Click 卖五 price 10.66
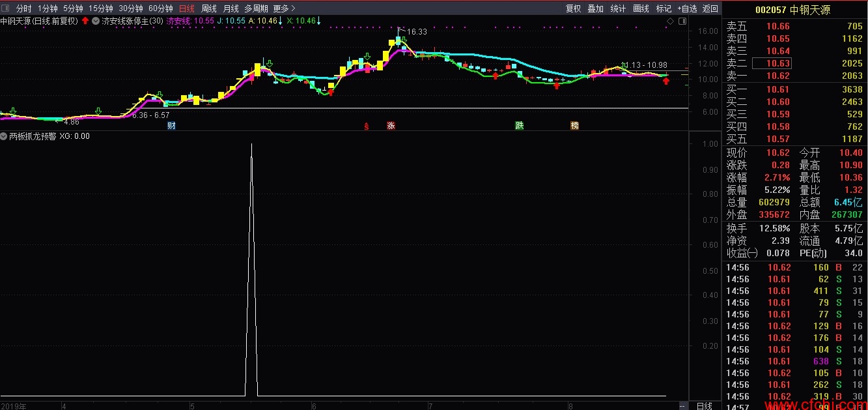Screen dimensions: 868x410 [778, 26]
